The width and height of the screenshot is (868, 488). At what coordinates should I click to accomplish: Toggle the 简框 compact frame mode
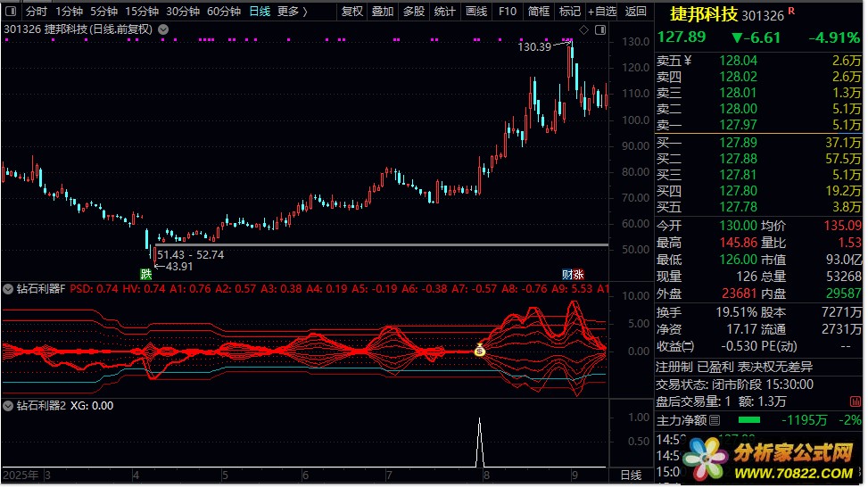tap(539, 12)
